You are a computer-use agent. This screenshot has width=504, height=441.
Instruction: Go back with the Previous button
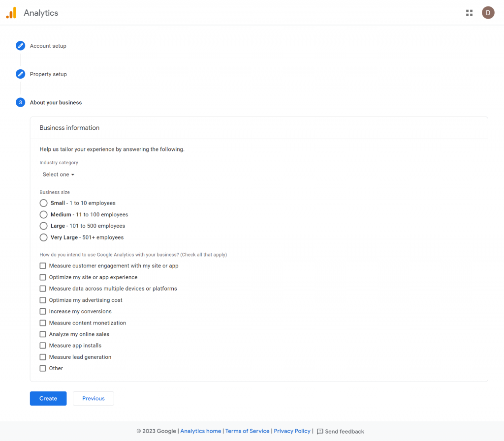pos(94,398)
